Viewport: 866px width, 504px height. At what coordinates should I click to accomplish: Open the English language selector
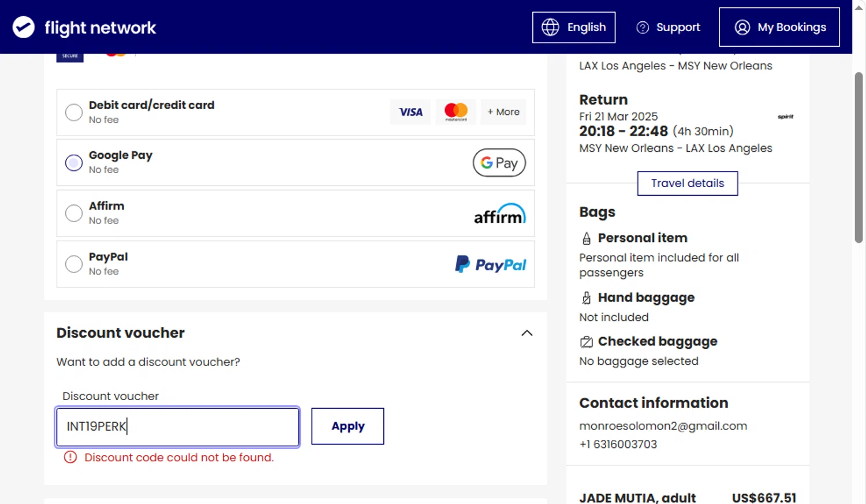(573, 27)
